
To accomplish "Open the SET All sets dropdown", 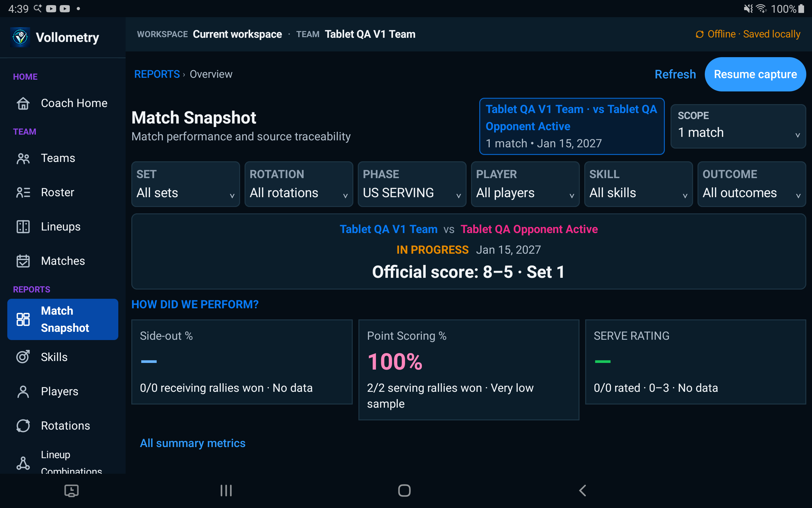I will [x=186, y=184].
